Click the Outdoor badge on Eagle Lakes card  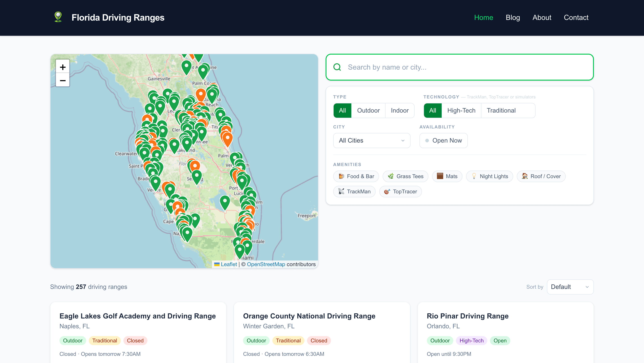click(72, 340)
